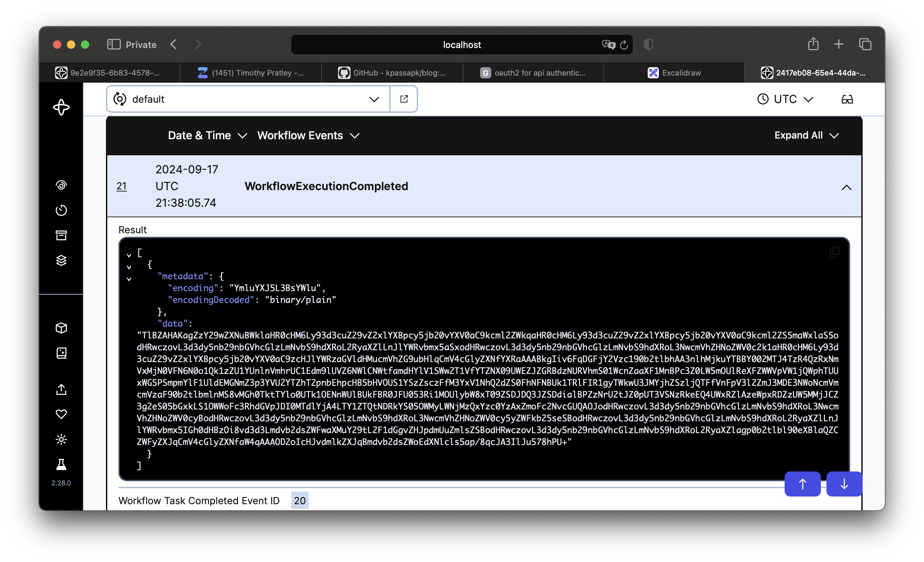Image resolution: width=924 pixels, height=562 pixels.
Task: Collapse the "metadata" JSON fold arrow
Action: point(129,279)
